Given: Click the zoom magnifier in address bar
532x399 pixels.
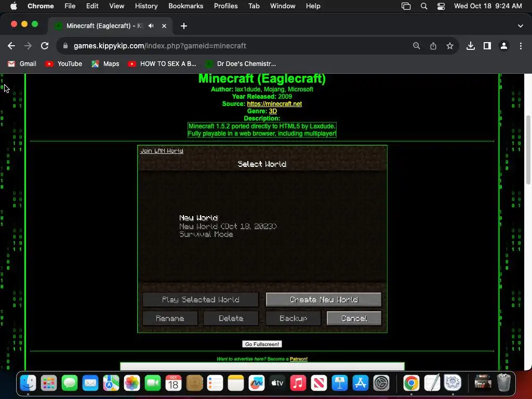Looking at the screenshot, I should [x=417, y=46].
